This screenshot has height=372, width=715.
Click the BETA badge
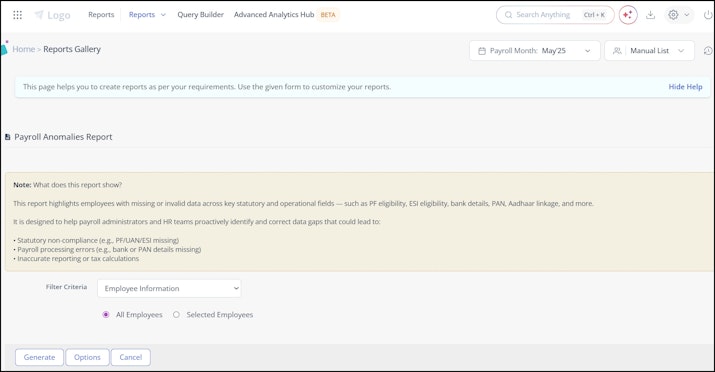(328, 15)
